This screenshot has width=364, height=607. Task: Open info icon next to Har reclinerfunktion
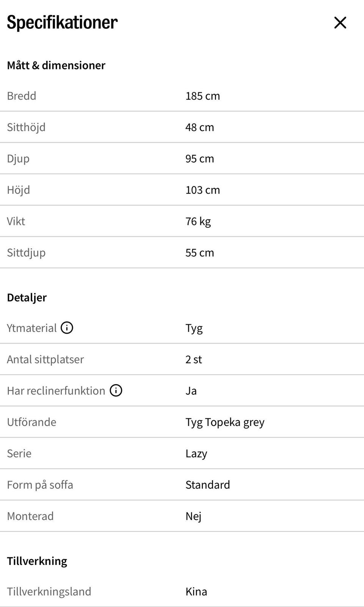(x=116, y=390)
